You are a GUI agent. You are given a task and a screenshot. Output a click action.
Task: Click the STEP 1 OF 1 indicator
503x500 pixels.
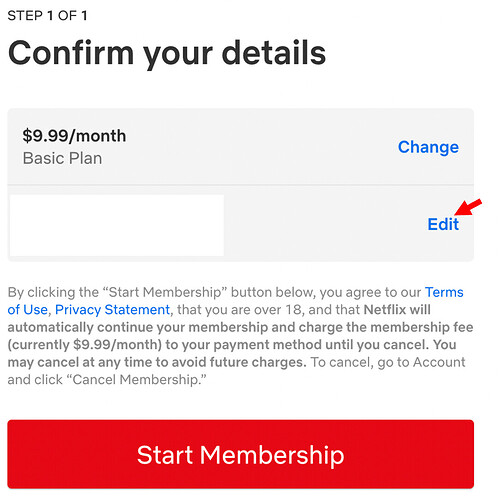tap(47, 16)
